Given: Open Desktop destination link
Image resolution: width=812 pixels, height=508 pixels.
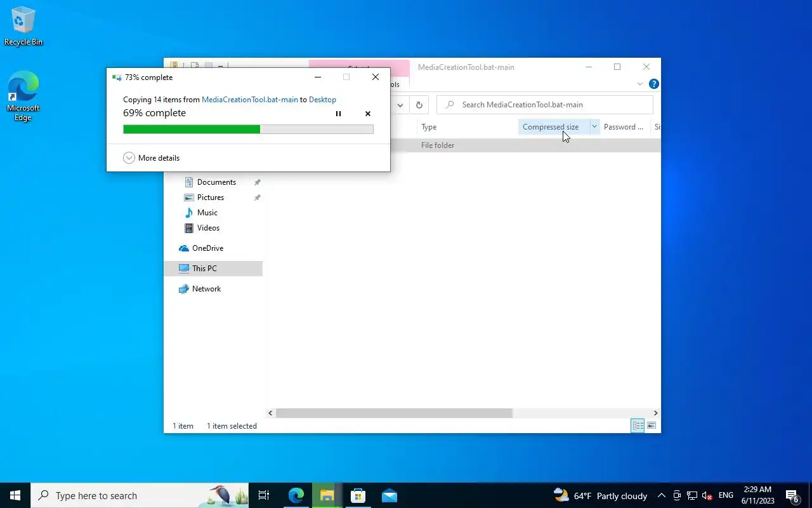Looking at the screenshot, I should click(322, 100).
